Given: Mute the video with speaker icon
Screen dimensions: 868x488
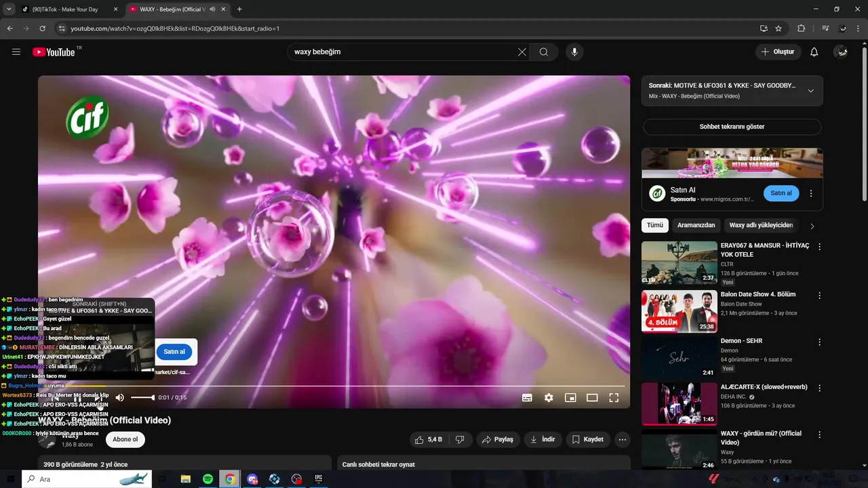Looking at the screenshot, I should pyautogui.click(x=119, y=398).
